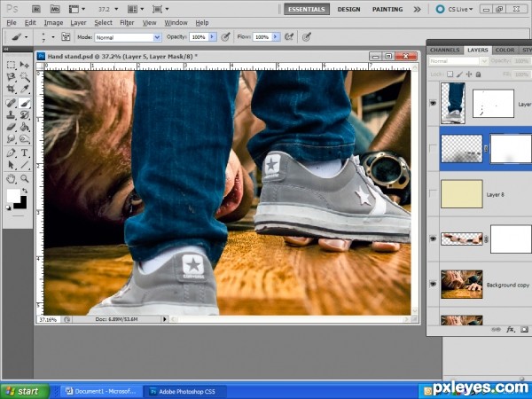Activate the Essentials workspace

pos(307,9)
